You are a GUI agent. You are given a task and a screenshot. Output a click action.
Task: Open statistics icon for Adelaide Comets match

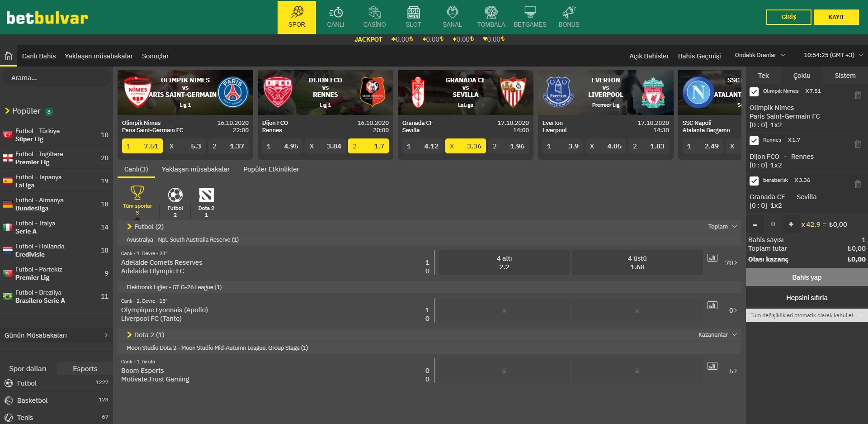click(x=712, y=258)
